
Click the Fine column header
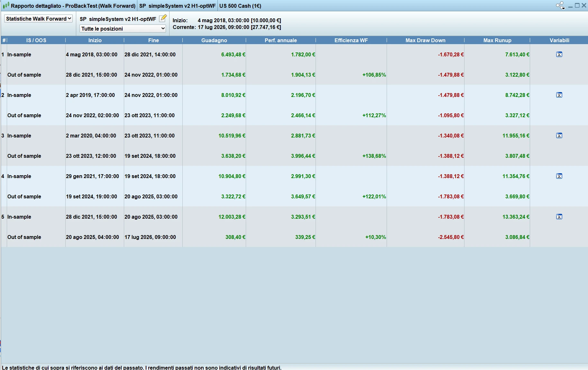tap(153, 40)
